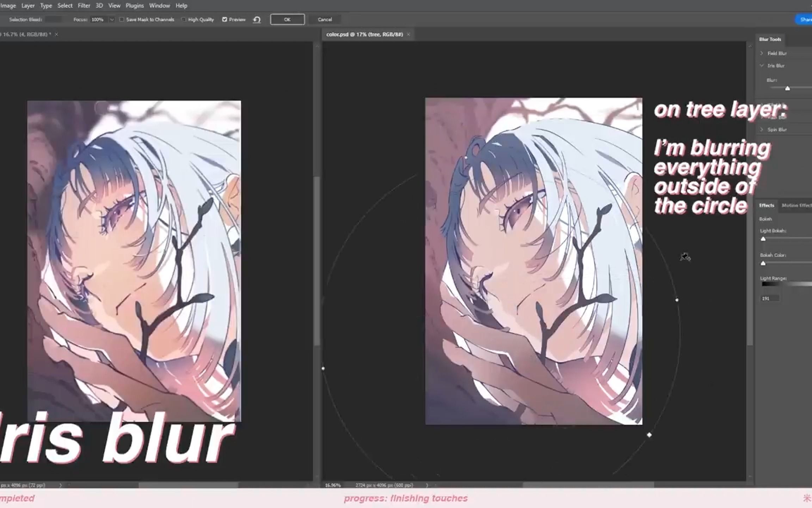Open the Focus percentage dropdown
Screen dimensions: 812x508
pos(112,20)
